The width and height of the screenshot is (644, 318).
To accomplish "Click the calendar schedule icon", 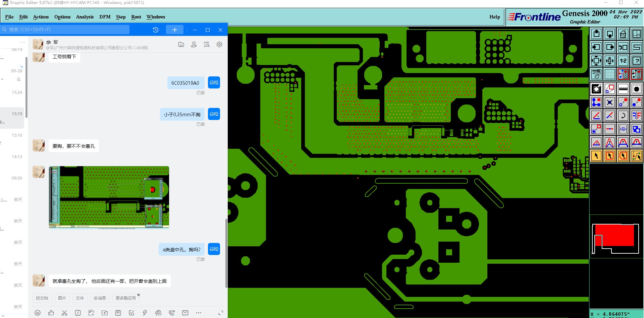I will 118,313.
